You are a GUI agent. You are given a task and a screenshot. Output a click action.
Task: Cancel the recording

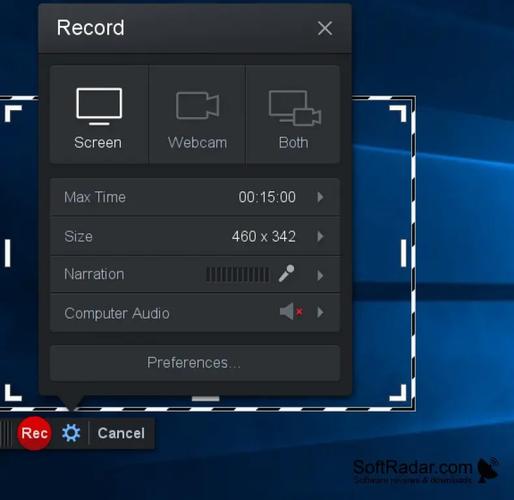coord(121,433)
